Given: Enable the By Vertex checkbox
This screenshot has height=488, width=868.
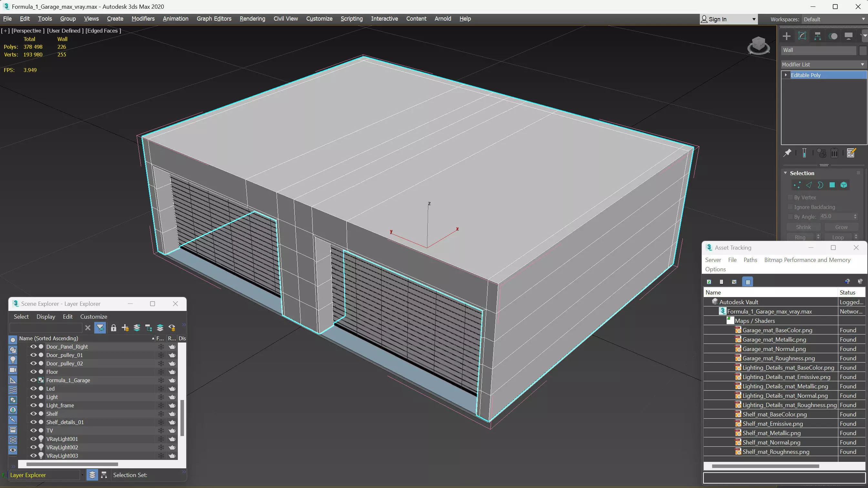Looking at the screenshot, I should tap(790, 197).
